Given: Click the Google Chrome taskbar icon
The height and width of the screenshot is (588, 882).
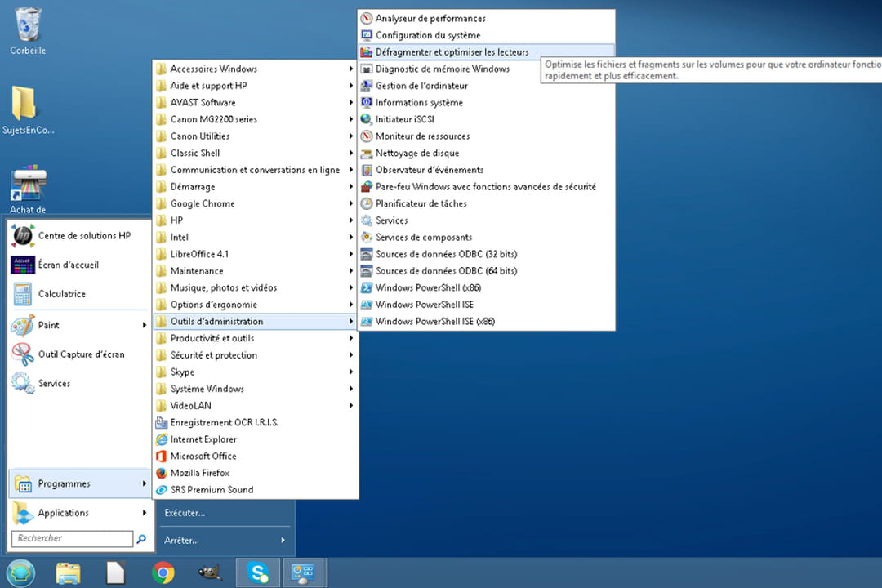Looking at the screenshot, I should [x=163, y=573].
